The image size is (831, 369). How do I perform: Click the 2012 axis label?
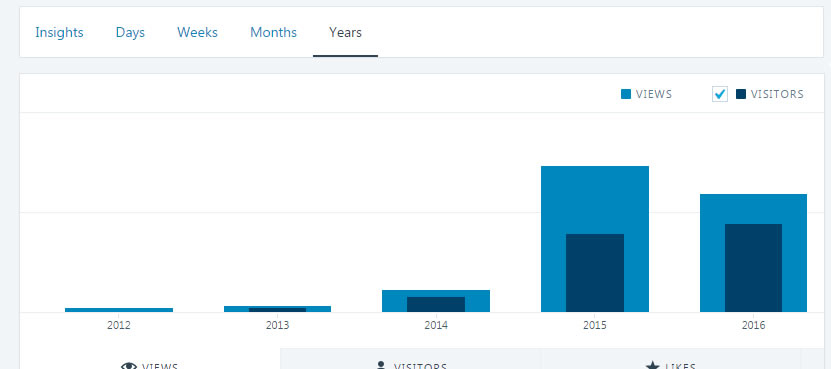[119, 325]
